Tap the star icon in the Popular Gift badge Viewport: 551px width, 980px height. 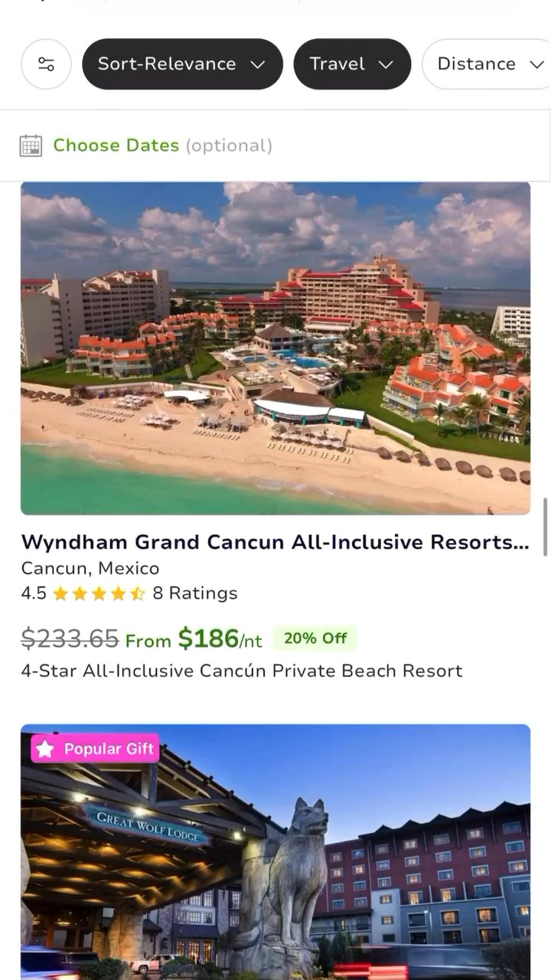pos(45,749)
